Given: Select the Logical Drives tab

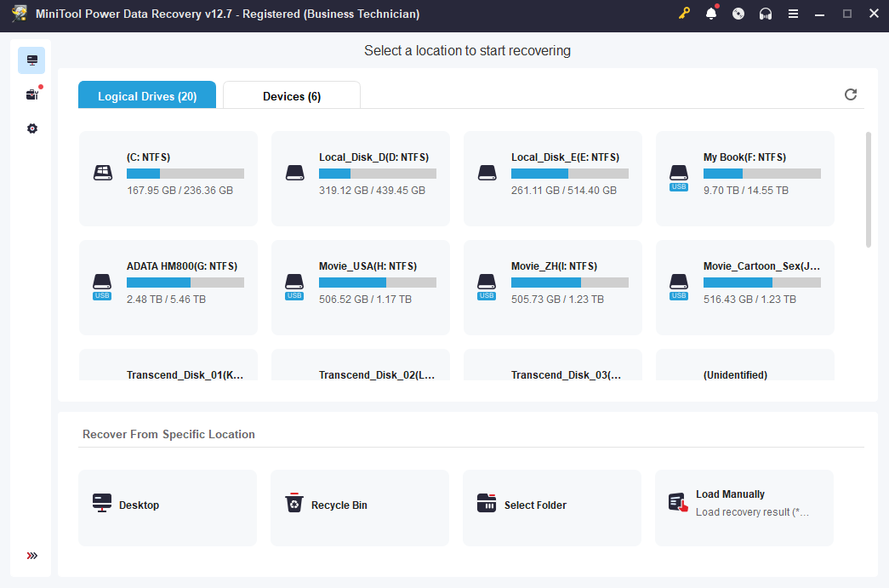Looking at the screenshot, I should (147, 96).
